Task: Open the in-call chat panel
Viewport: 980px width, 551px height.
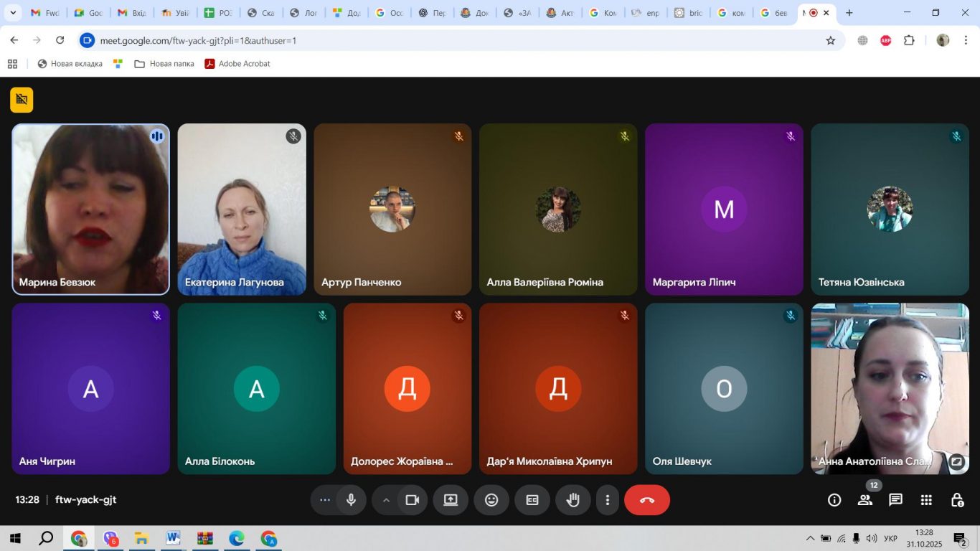Action: [895, 500]
